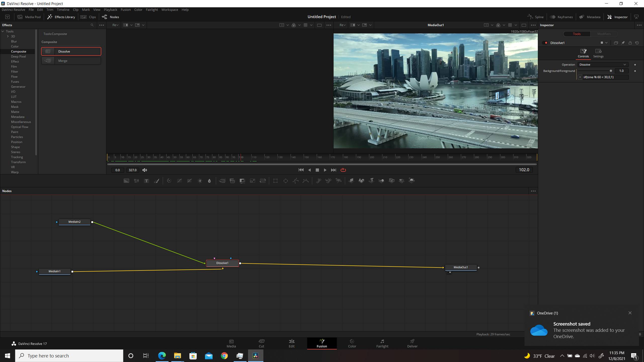
Task: Open the Operation dropdown for Dissolve
Action: click(603, 65)
